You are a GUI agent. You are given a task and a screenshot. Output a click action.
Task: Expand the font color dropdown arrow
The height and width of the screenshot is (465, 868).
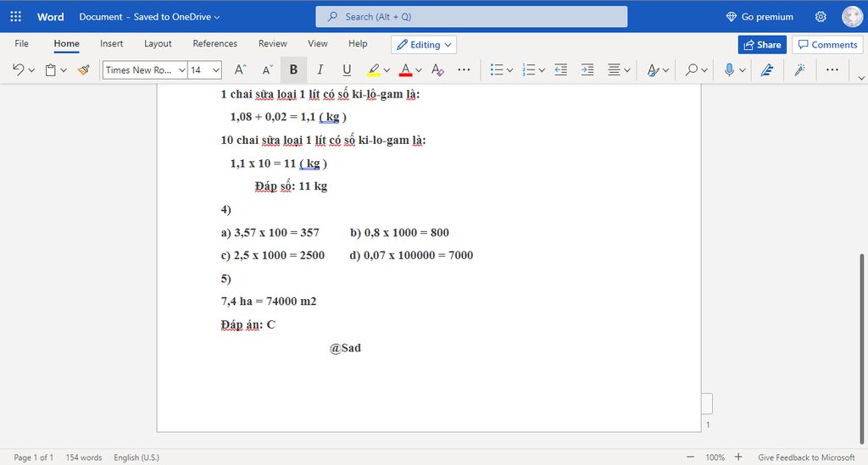(419, 70)
